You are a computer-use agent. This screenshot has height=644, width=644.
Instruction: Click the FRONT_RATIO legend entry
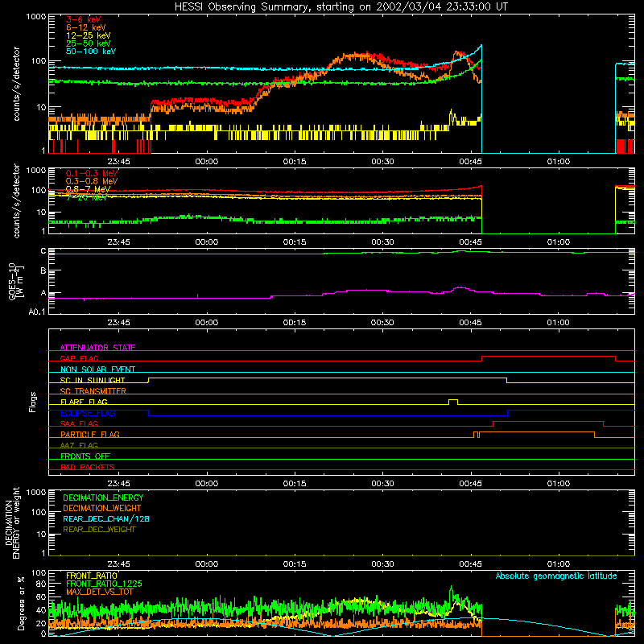coord(92,576)
